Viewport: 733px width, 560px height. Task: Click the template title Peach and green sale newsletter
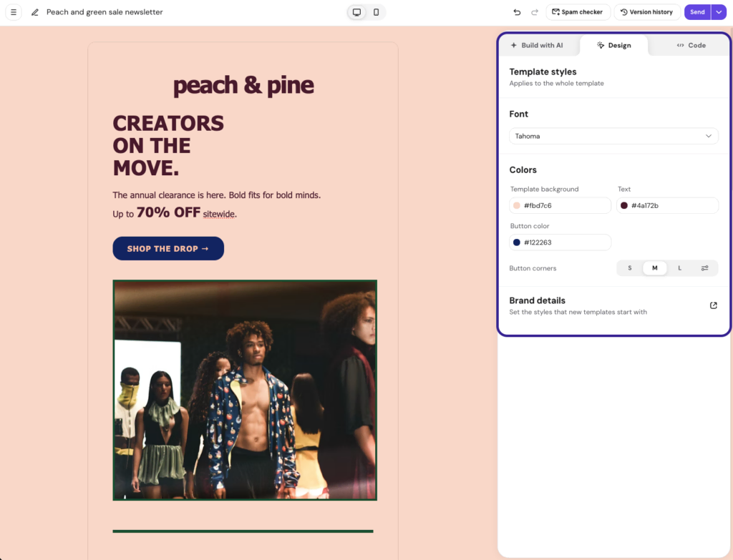(105, 12)
